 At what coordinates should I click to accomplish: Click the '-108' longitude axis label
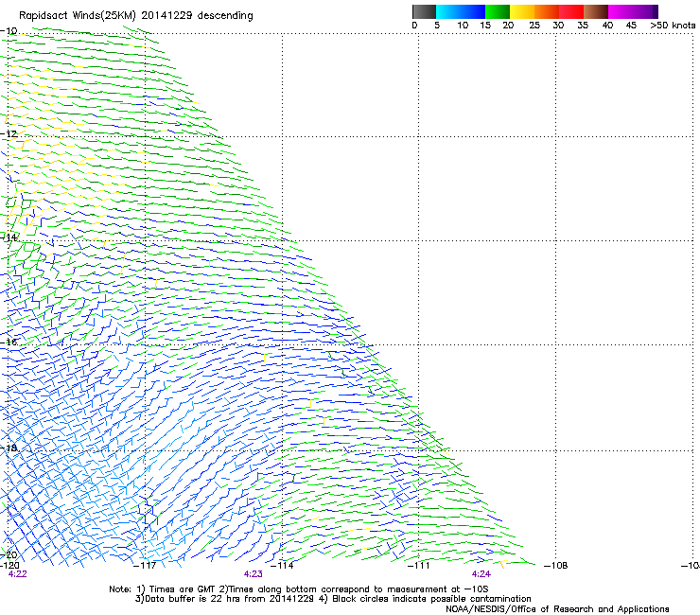[x=556, y=566]
